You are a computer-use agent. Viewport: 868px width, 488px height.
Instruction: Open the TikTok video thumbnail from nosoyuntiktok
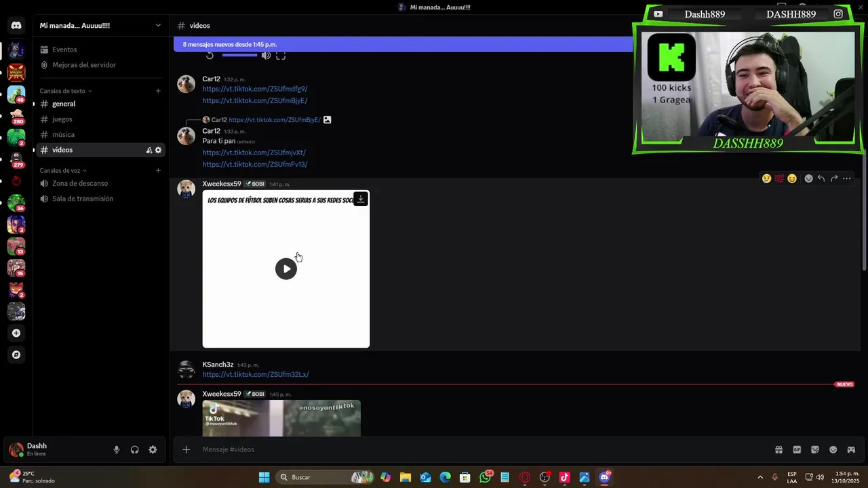point(281,418)
